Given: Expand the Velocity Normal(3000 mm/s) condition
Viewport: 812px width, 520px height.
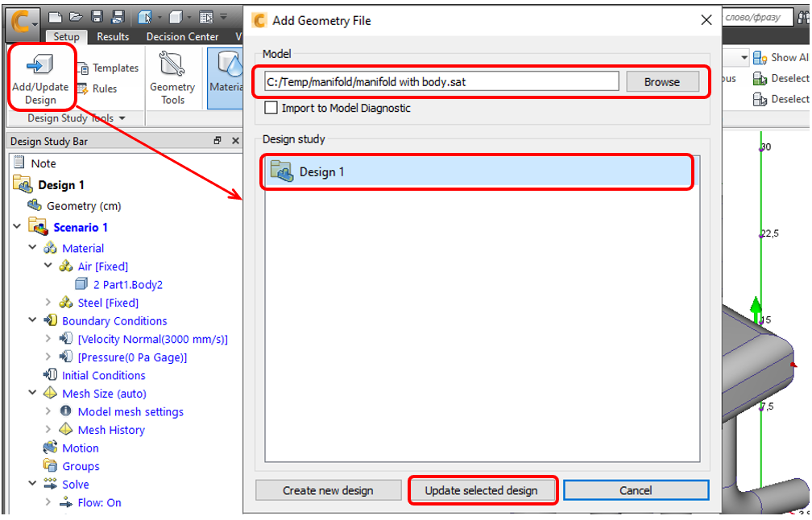Looking at the screenshot, I should [48, 338].
